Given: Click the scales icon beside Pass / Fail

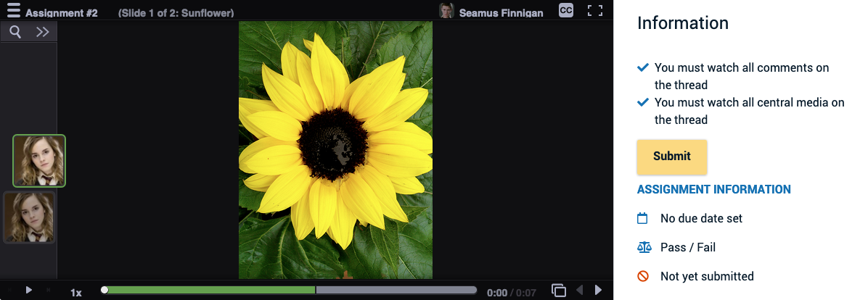Looking at the screenshot, I should 644,247.
